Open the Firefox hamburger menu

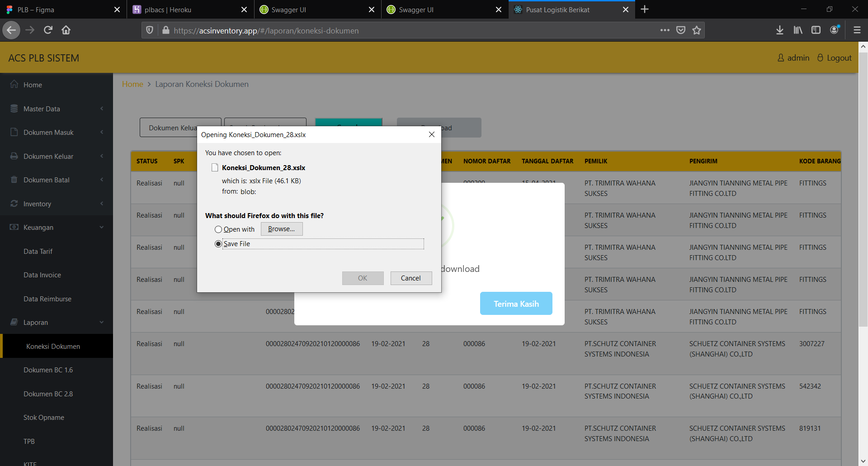pyautogui.click(x=857, y=30)
